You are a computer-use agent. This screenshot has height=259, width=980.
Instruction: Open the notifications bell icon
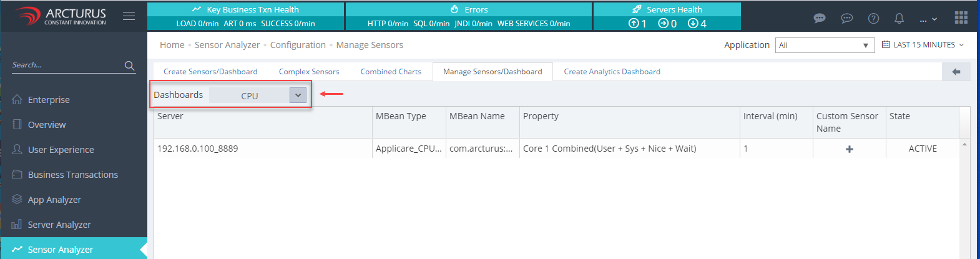pyautogui.click(x=899, y=18)
